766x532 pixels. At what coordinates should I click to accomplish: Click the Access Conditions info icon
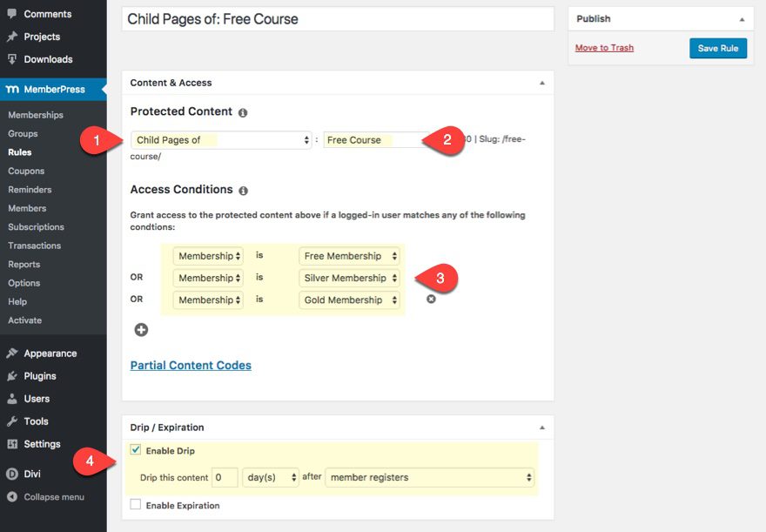pyautogui.click(x=243, y=191)
